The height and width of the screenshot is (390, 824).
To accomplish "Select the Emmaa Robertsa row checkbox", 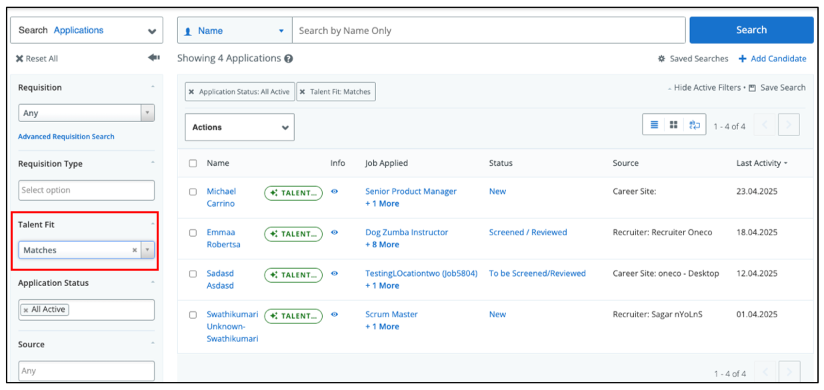I will click(193, 233).
